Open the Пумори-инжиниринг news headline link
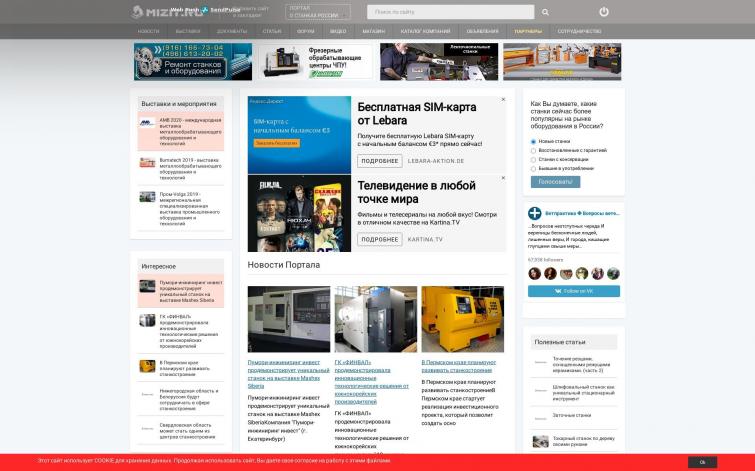 pyautogui.click(x=288, y=374)
